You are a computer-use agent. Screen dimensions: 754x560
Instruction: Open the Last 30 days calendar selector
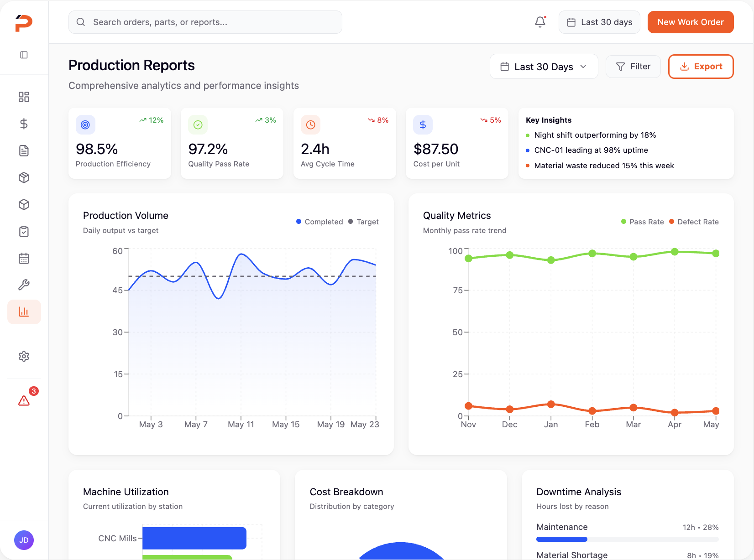click(x=599, y=22)
